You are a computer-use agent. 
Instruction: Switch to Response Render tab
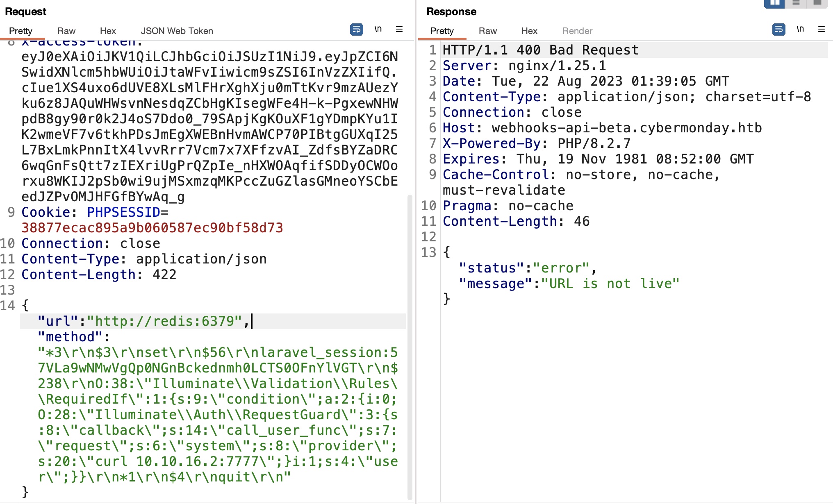pos(577,31)
